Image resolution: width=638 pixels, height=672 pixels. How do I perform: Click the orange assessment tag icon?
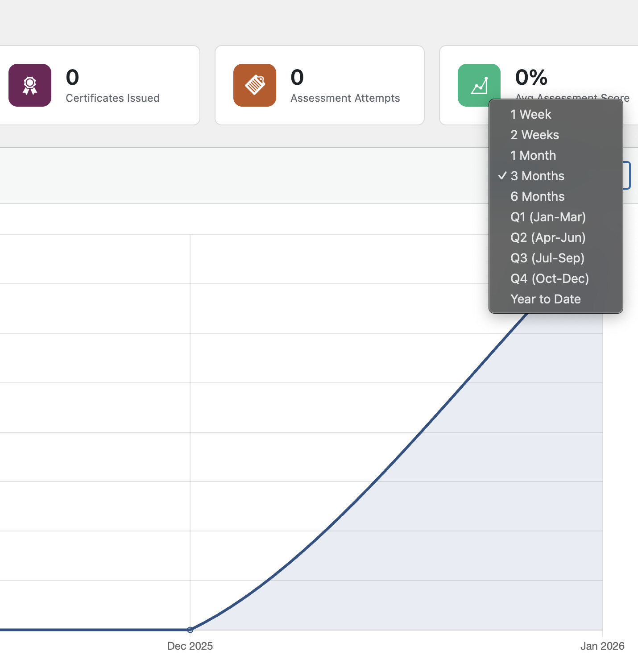pos(255,85)
